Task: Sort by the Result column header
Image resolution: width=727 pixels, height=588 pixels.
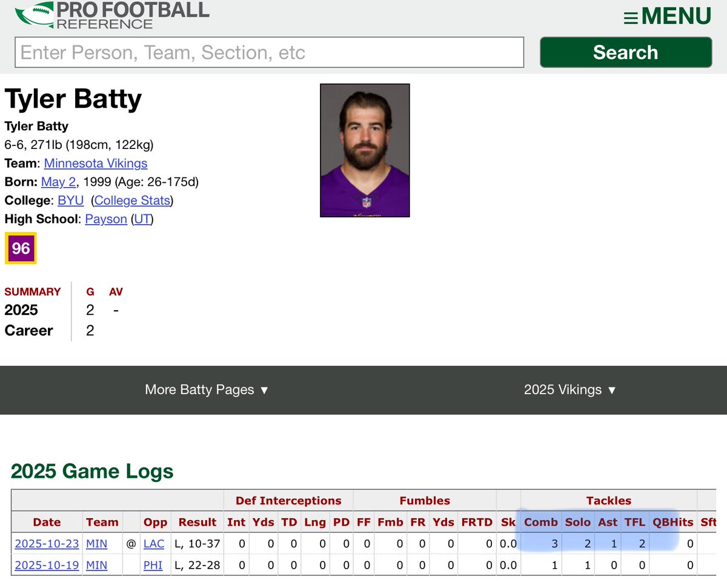Action: point(198,522)
